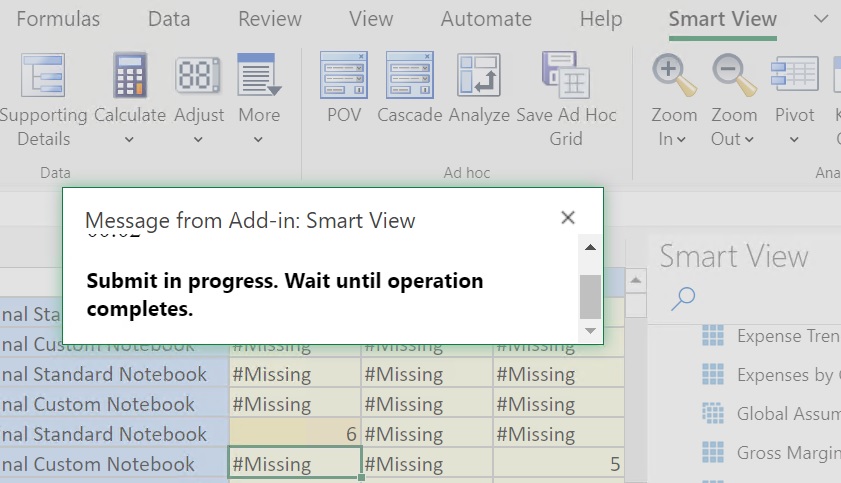Switch to the Formulas tab

pos(58,19)
